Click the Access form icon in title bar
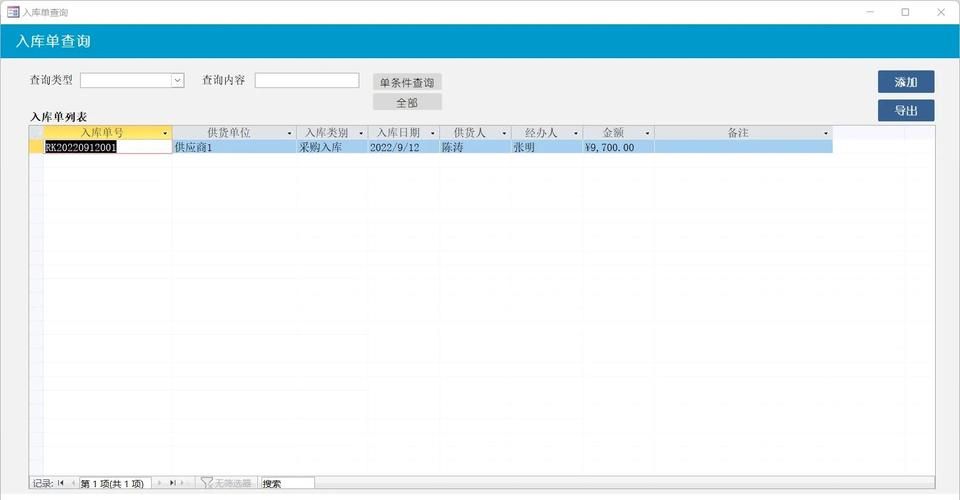This screenshot has width=960, height=500. click(13, 12)
